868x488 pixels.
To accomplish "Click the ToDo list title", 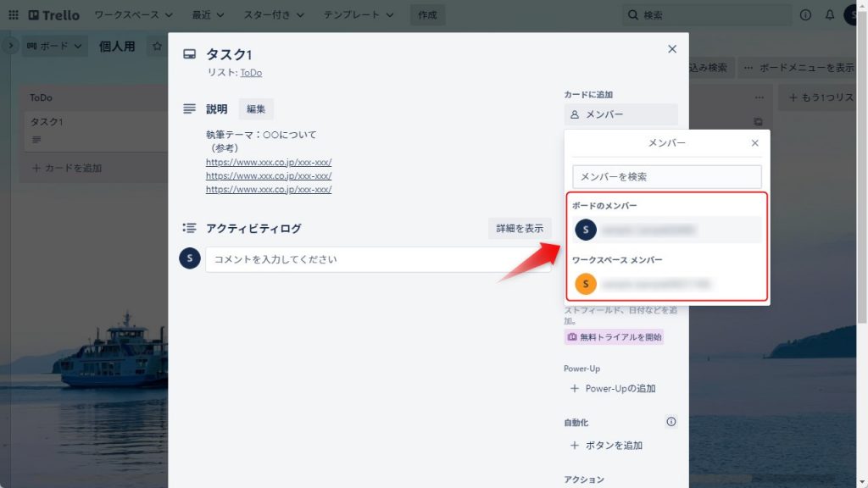I will tap(41, 98).
